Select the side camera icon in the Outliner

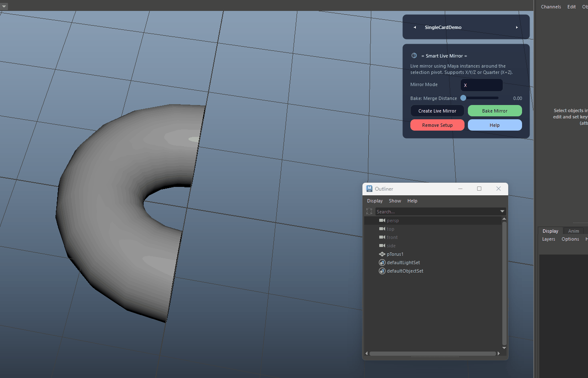pos(382,246)
